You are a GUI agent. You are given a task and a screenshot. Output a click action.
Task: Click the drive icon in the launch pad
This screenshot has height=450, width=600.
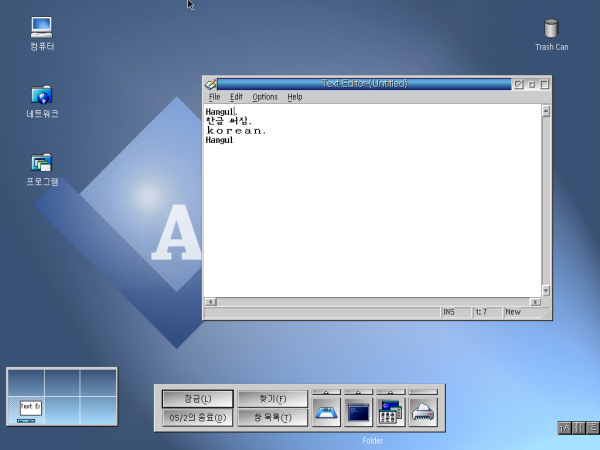(326, 412)
